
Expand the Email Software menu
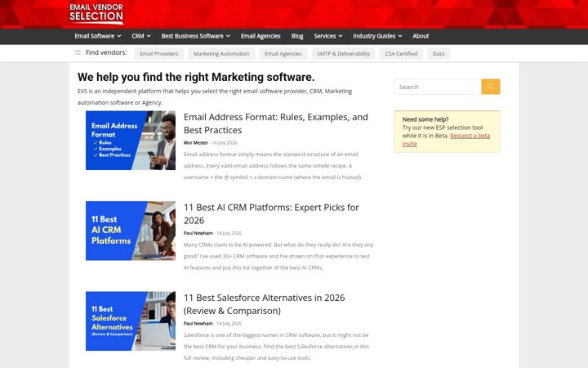click(98, 36)
